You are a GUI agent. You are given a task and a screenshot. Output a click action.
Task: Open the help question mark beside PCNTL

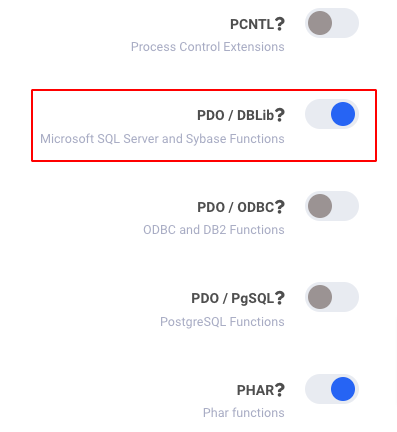click(x=280, y=24)
